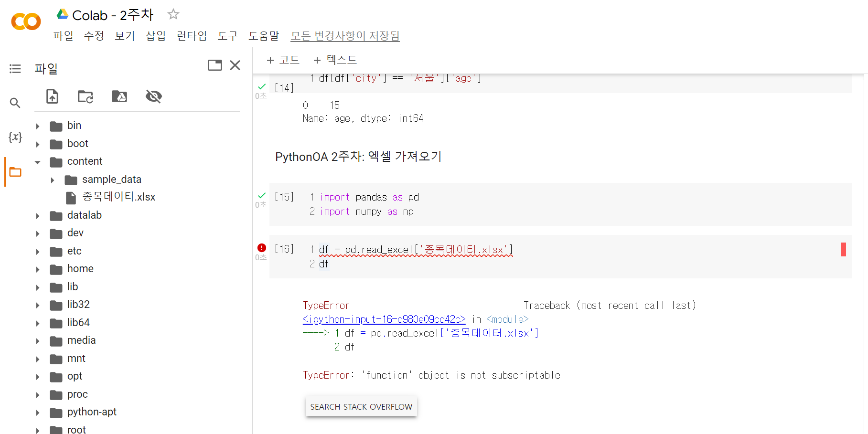This screenshot has width=868, height=434.
Task: Select the python-apt folder
Action: tap(92, 412)
